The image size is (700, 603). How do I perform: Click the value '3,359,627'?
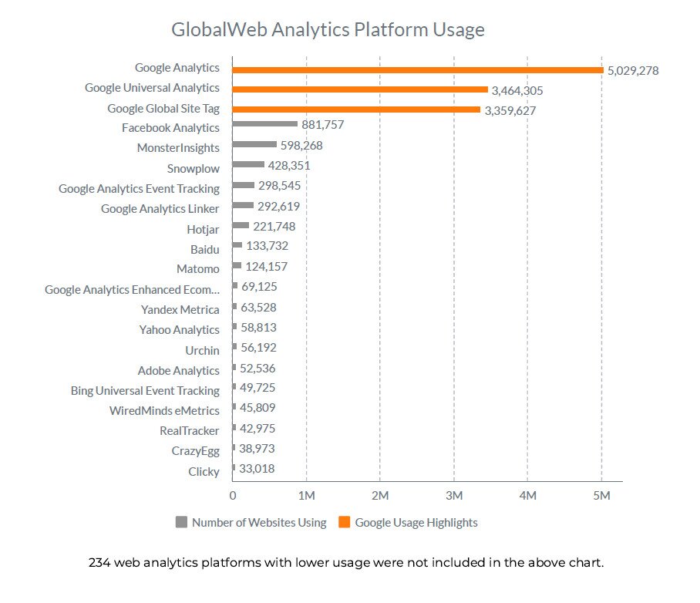(510, 111)
